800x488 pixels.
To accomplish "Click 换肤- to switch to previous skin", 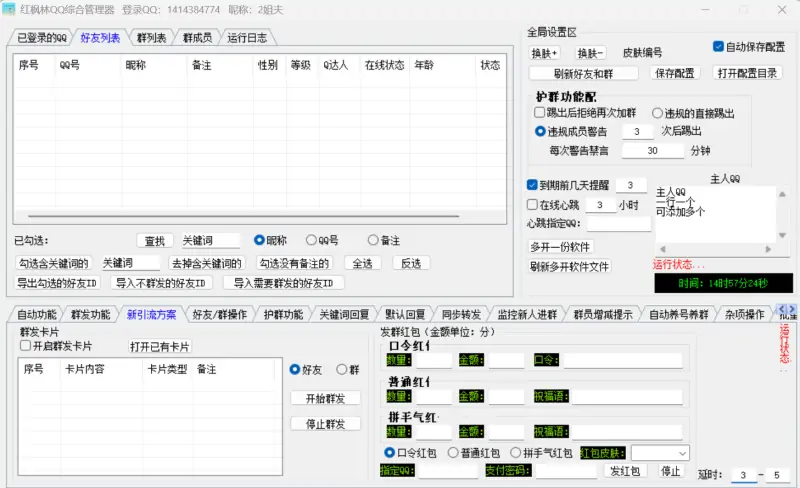I will [591, 52].
